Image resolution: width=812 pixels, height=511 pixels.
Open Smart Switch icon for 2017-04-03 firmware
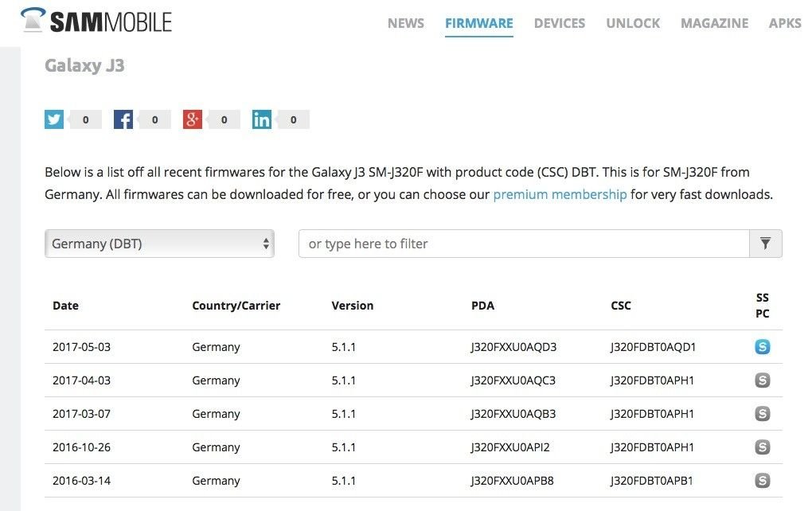[763, 380]
